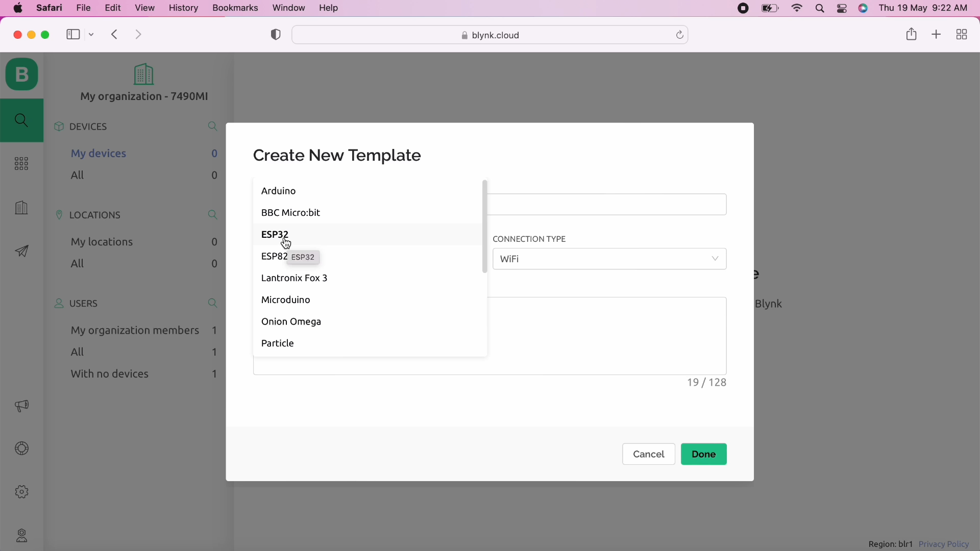The width and height of the screenshot is (980, 551).
Task: Click the My organization building icon
Action: point(144,75)
